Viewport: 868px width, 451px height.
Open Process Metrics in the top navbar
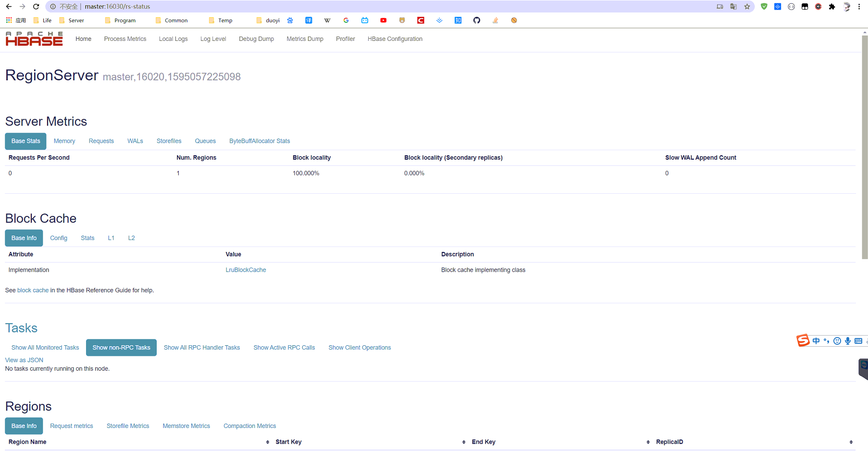click(125, 39)
